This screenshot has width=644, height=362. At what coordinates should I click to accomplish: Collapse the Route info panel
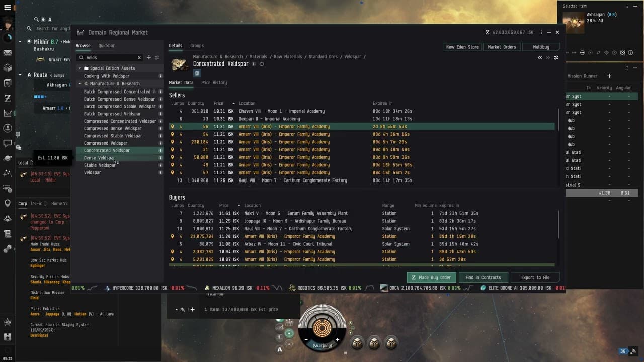pos(20,75)
